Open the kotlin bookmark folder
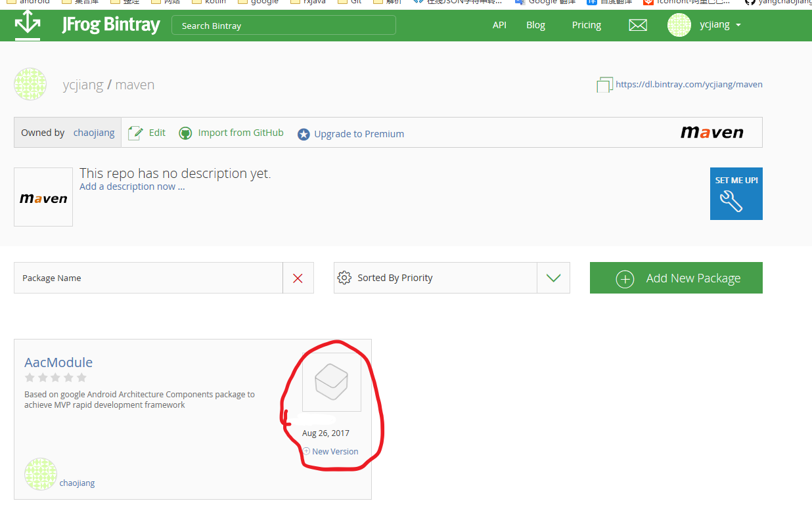This screenshot has width=812, height=526. (x=210, y=3)
